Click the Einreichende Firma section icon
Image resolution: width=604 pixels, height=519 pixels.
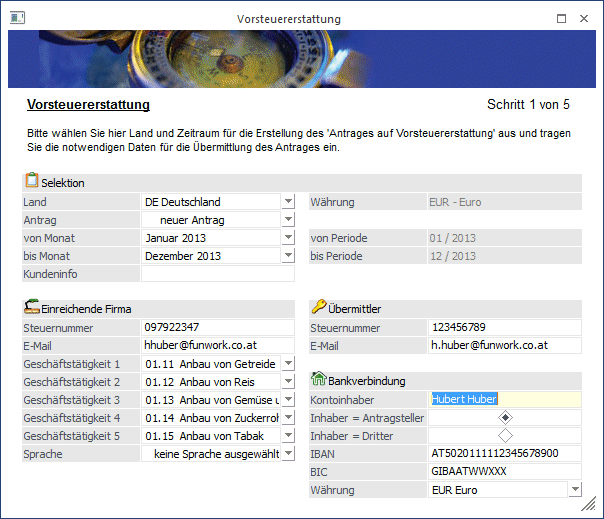coord(30,308)
